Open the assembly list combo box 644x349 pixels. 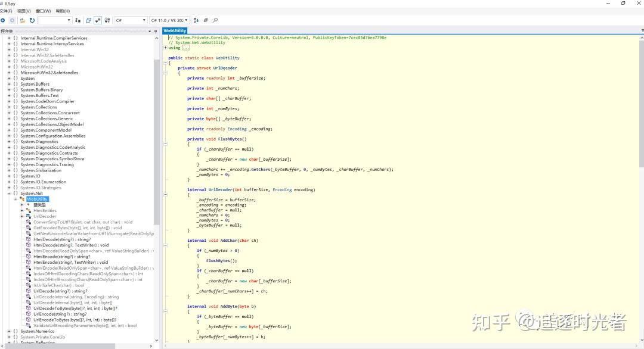[x=55, y=20]
